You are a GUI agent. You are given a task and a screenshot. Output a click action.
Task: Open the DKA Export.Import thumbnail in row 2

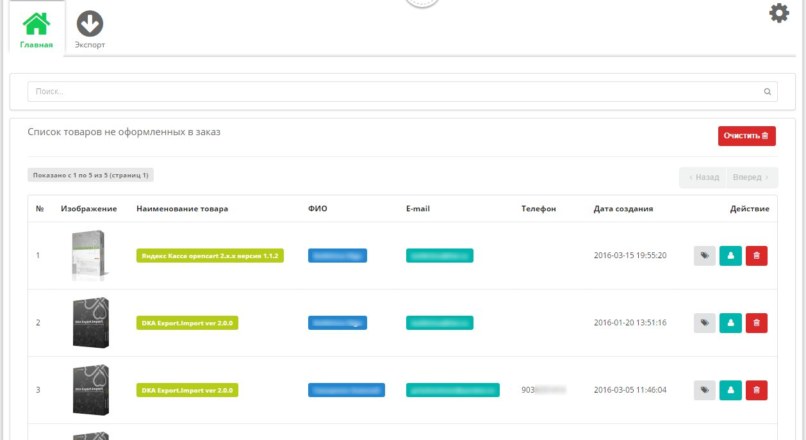pyautogui.click(x=90, y=323)
